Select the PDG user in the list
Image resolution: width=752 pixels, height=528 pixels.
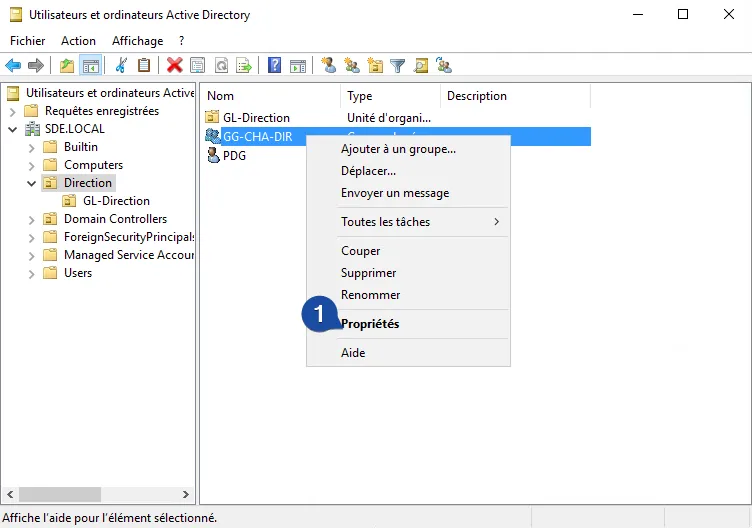(x=234, y=155)
